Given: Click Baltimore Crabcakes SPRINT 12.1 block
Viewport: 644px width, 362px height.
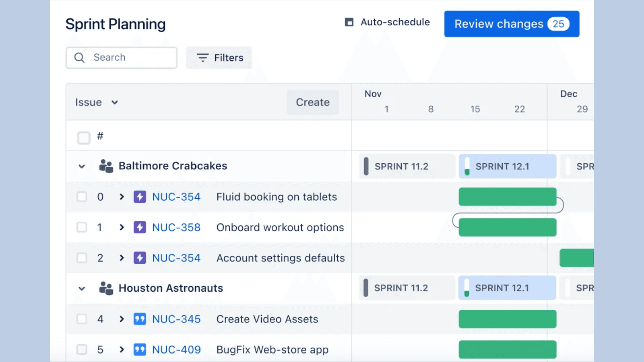Looking at the screenshot, I should [x=508, y=166].
